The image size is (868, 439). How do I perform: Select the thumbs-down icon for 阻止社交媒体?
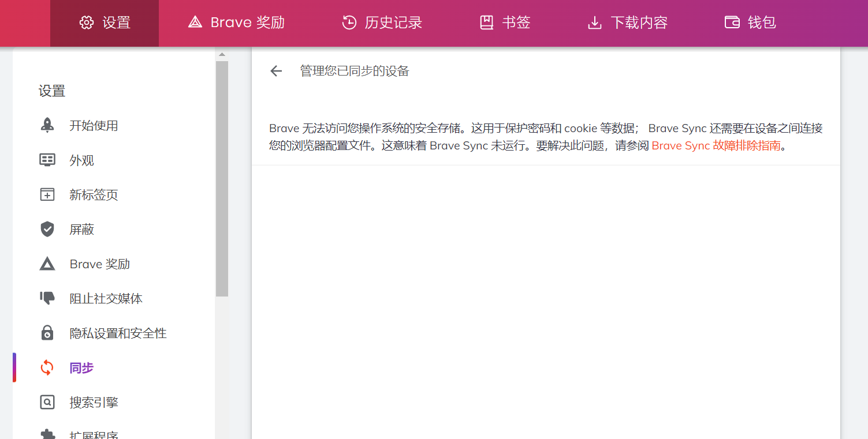(47, 299)
